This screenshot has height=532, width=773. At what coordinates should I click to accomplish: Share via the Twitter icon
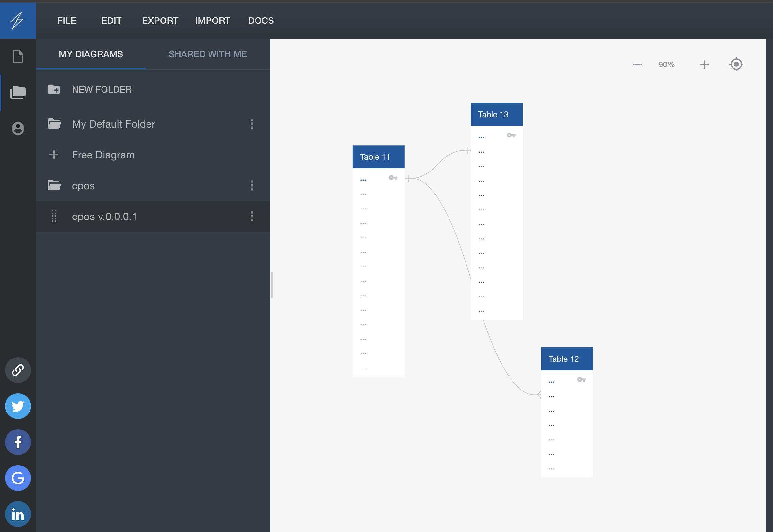coord(18,406)
